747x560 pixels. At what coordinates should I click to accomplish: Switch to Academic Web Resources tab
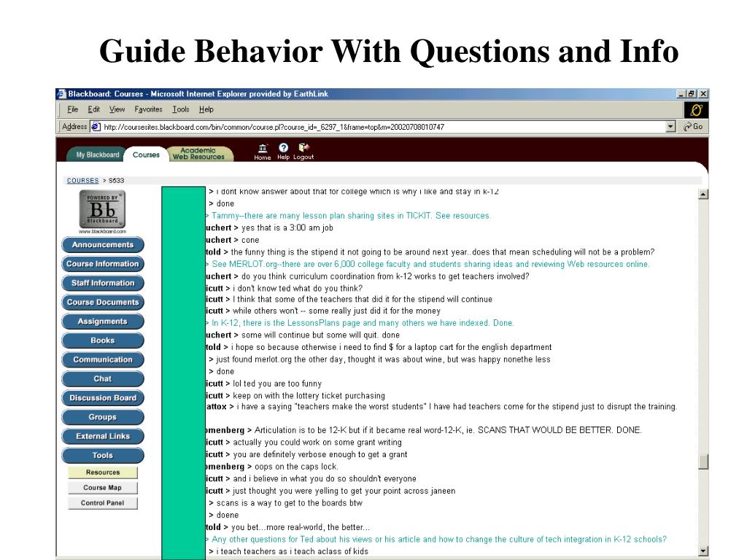pyautogui.click(x=198, y=153)
